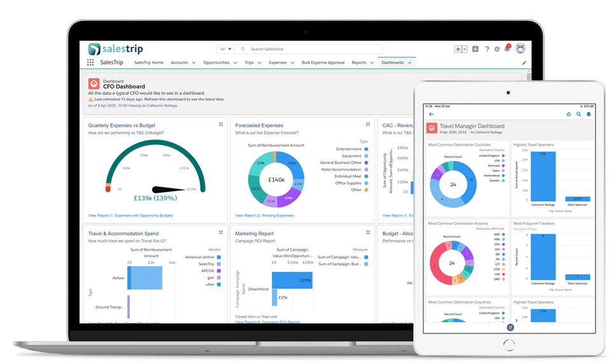Image resolution: width=611 pixels, height=364 pixels.
Task: Open the user avatar profile menu
Action: (520, 48)
